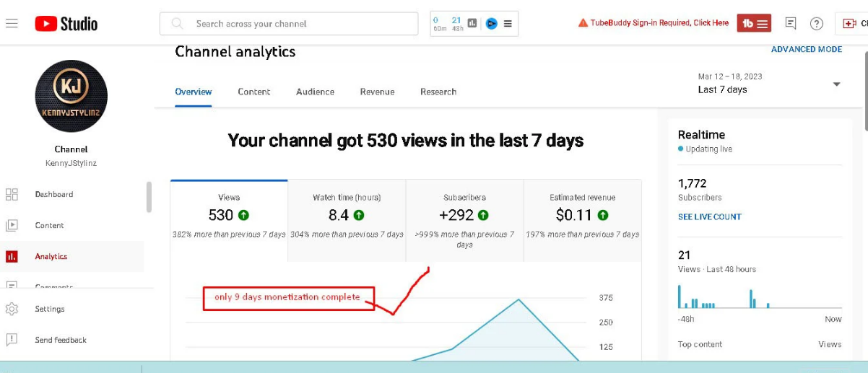This screenshot has width=868, height=373.
Task: Open the Revenue analytics tab
Action: coord(377,92)
